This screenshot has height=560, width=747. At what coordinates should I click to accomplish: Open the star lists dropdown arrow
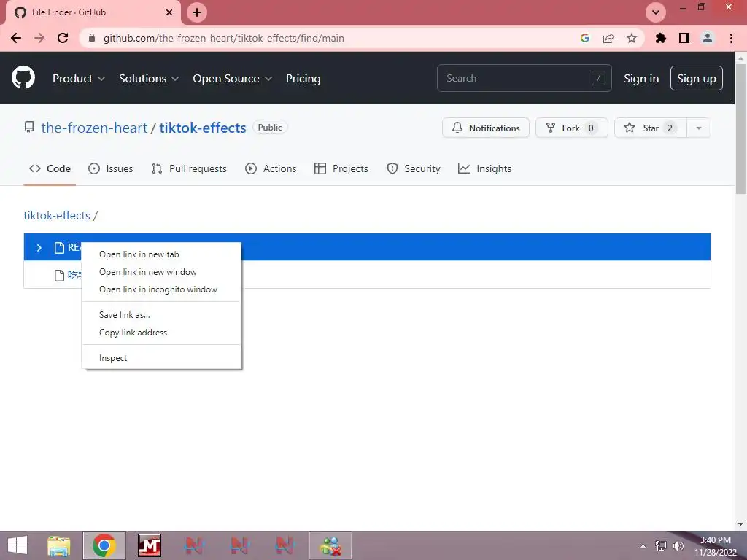coord(698,128)
